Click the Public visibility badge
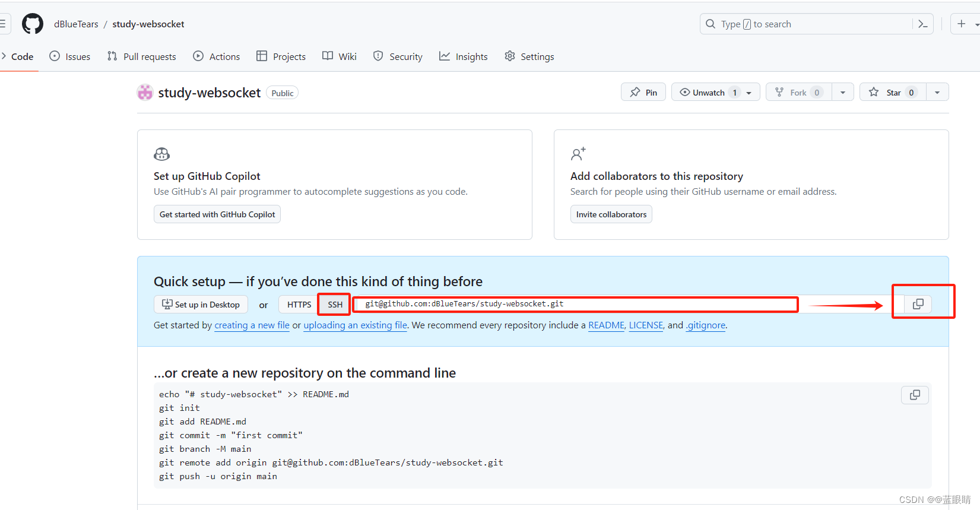This screenshot has width=980, height=510. coord(283,93)
